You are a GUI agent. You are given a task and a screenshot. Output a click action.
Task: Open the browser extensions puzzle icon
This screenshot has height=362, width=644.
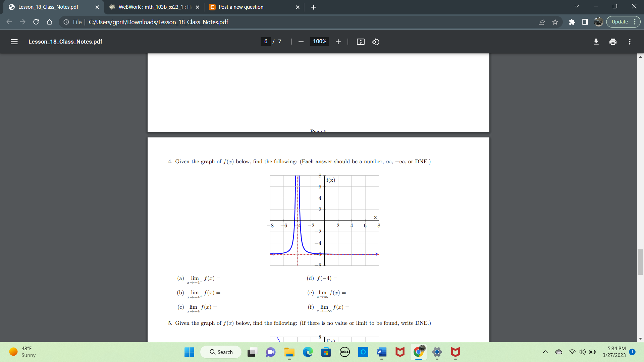point(572,22)
